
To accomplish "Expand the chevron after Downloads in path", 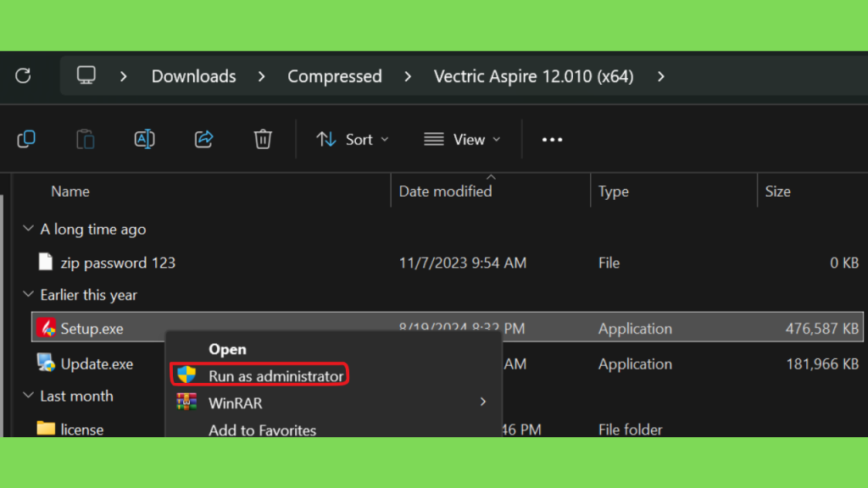I will 261,76.
